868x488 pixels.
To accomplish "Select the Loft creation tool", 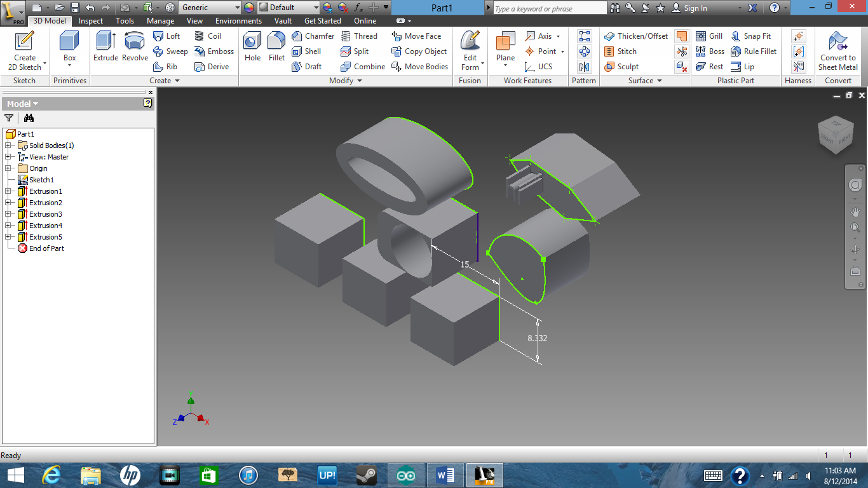I will click(167, 36).
